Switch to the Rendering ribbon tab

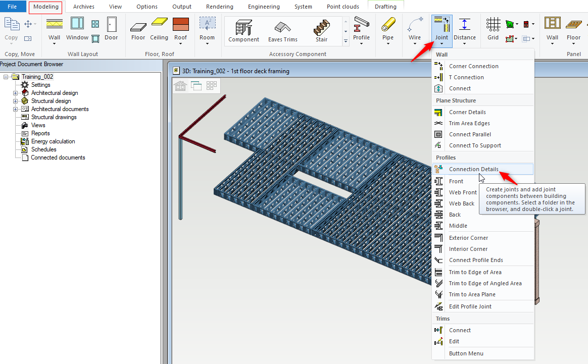click(219, 7)
